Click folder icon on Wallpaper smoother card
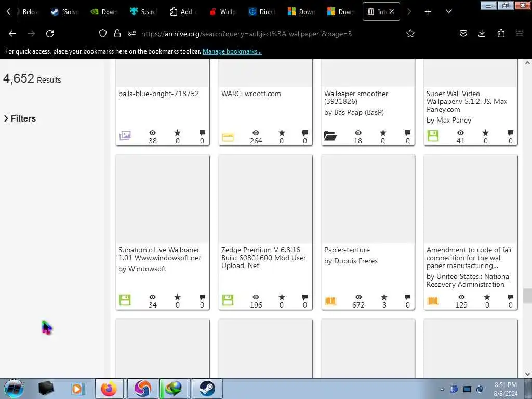This screenshot has width=532, height=399. click(x=330, y=136)
